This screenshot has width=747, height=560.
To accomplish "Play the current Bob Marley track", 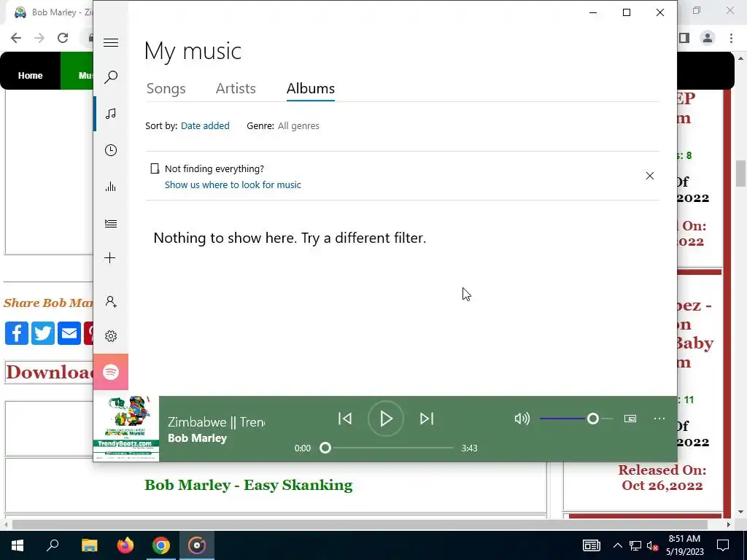I will [386, 419].
